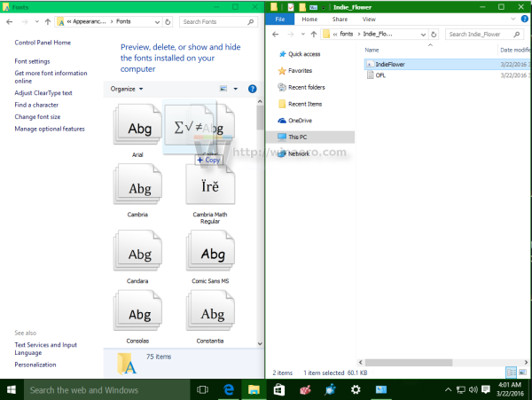The height and width of the screenshot is (400, 532).
Task: Open recent locations dropdown in Indie_Flower
Action: [302, 35]
